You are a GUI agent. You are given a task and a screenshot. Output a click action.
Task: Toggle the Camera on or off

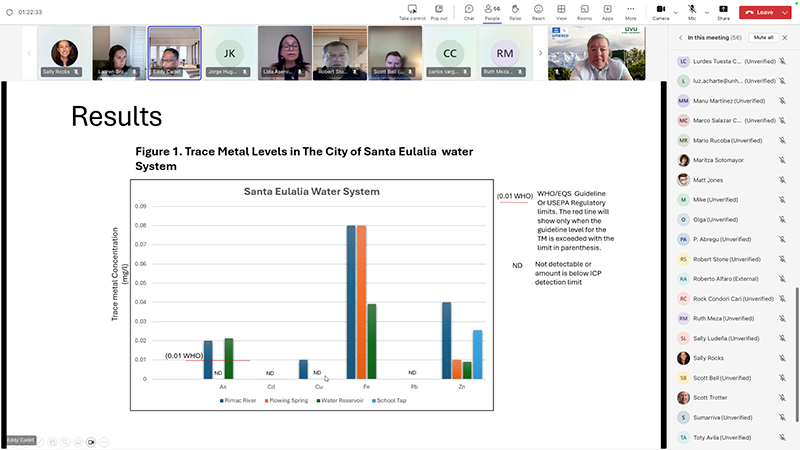coord(659,11)
